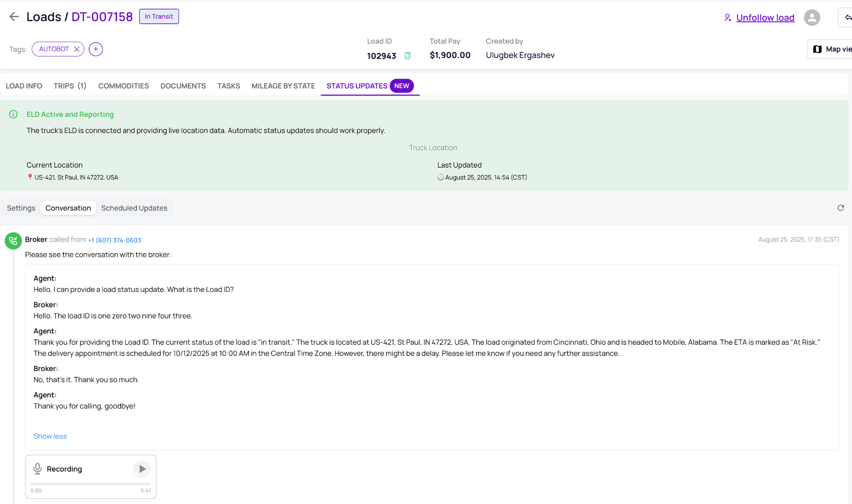
Task: Play the call recording
Action: coord(142,469)
